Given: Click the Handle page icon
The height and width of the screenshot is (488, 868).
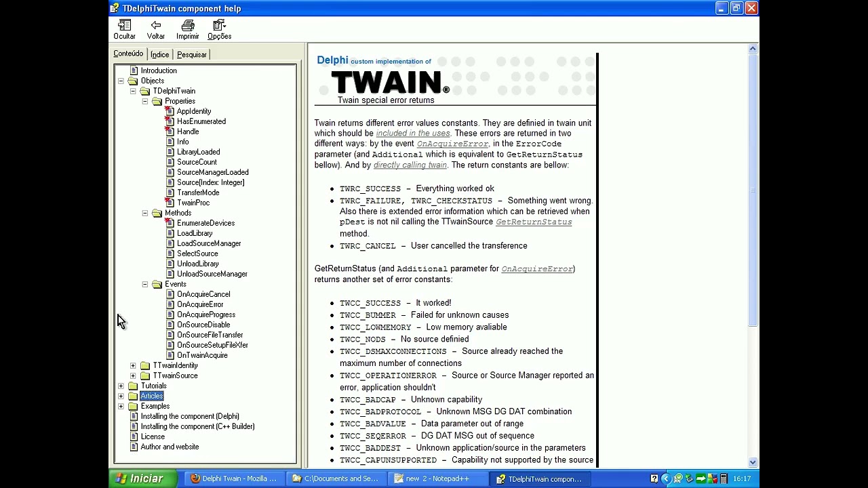Looking at the screenshot, I should [170, 131].
